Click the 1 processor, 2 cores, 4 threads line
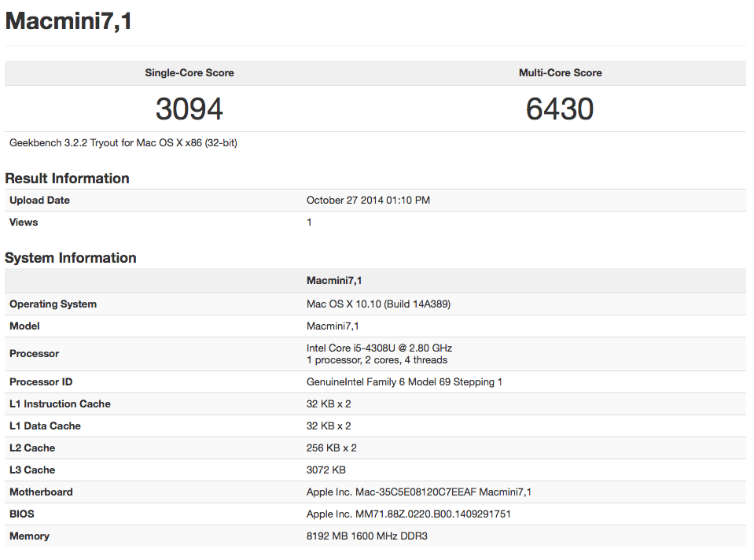 tap(377, 360)
